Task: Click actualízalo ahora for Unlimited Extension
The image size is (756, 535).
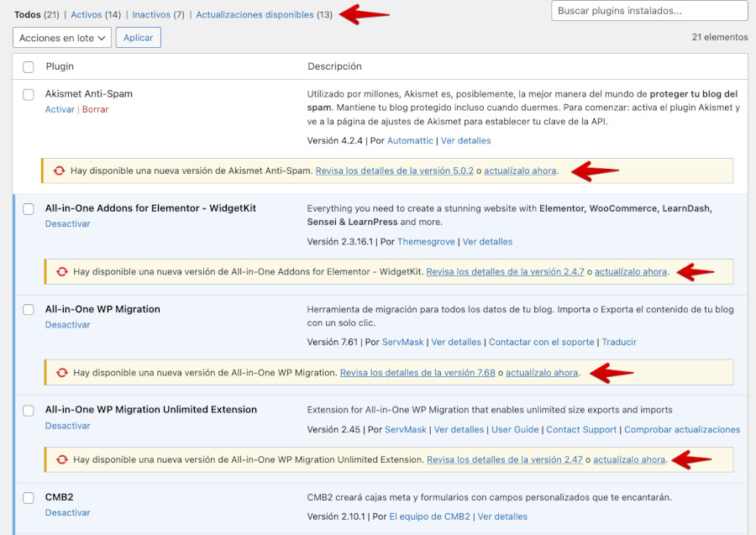Action: [x=629, y=459]
